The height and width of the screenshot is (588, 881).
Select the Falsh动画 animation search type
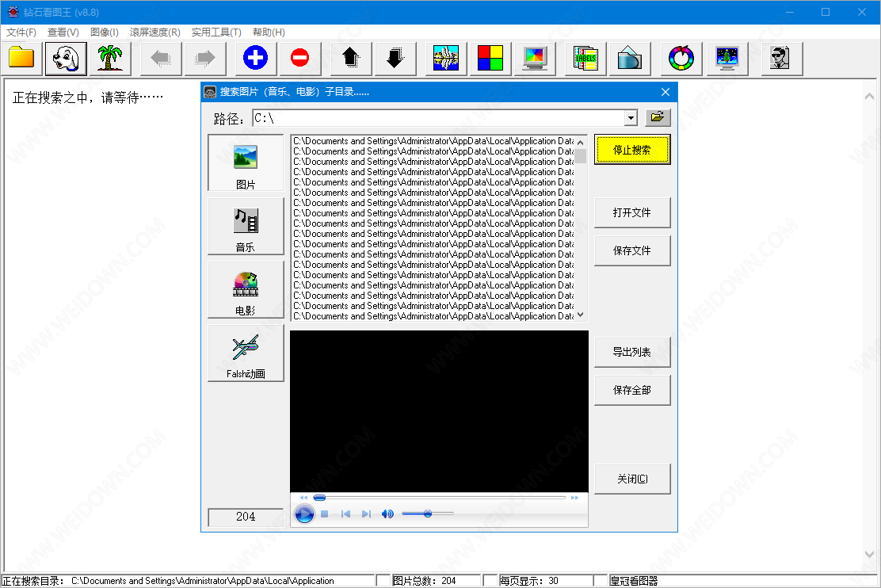click(x=246, y=353)
